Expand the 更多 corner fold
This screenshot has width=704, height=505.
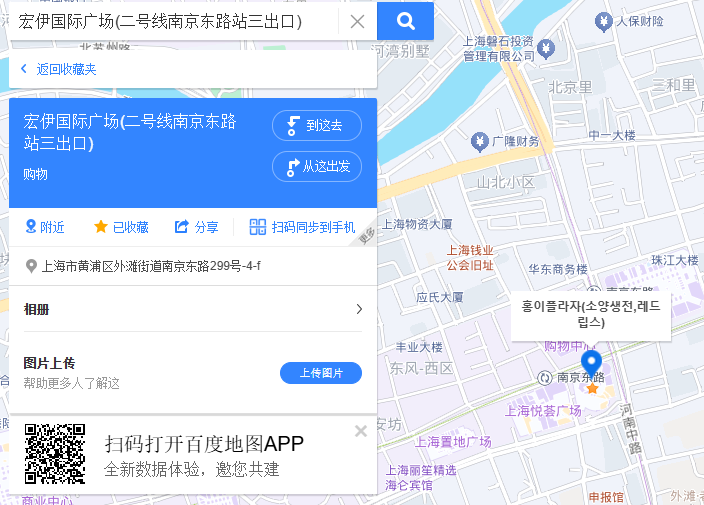point(366,235)
